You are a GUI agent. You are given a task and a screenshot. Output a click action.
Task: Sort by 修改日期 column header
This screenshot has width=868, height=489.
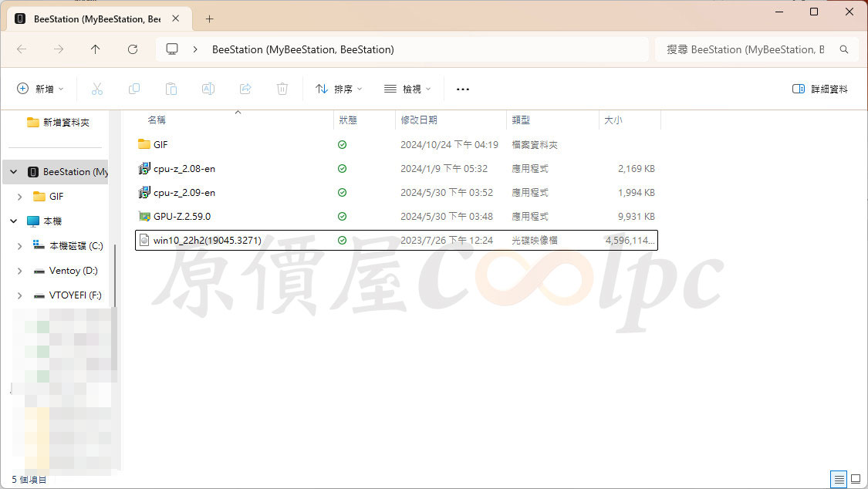[x=419, y=120]
